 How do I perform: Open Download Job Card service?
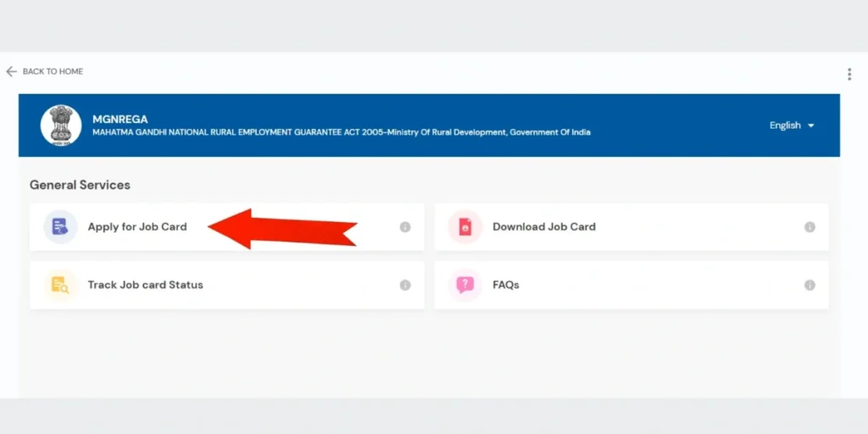click(x=632, y=227)
